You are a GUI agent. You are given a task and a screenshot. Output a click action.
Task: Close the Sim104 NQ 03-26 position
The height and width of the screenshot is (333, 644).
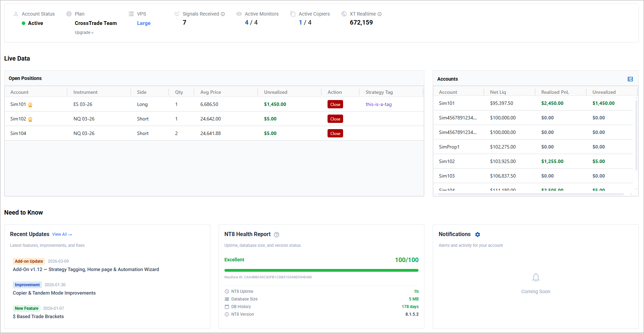tap(335, 134)
